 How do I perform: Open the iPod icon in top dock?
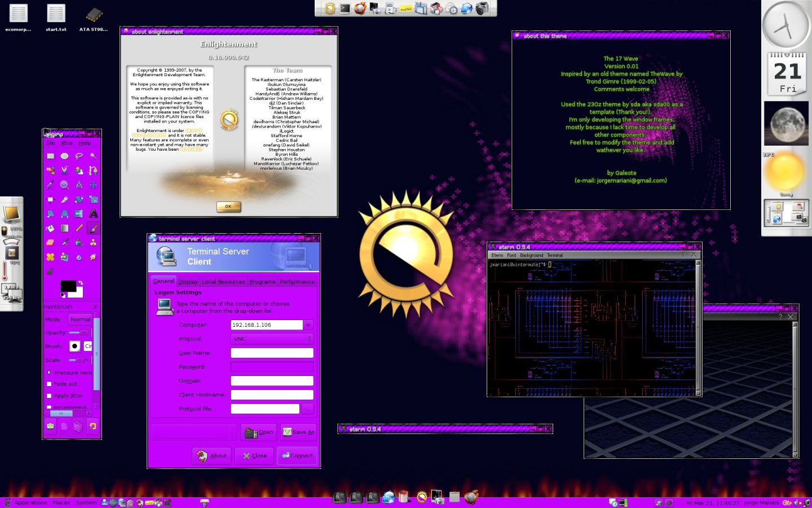pyautogui.click(x=391, y=8)
